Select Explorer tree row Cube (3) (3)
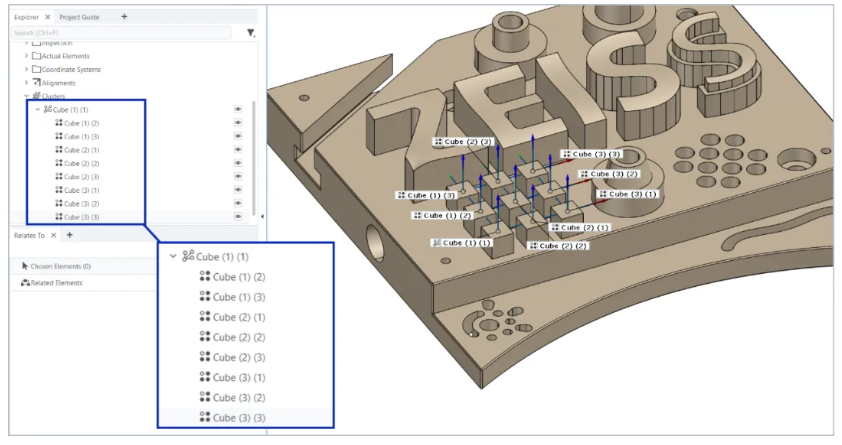842x445 pixels. 82,217
